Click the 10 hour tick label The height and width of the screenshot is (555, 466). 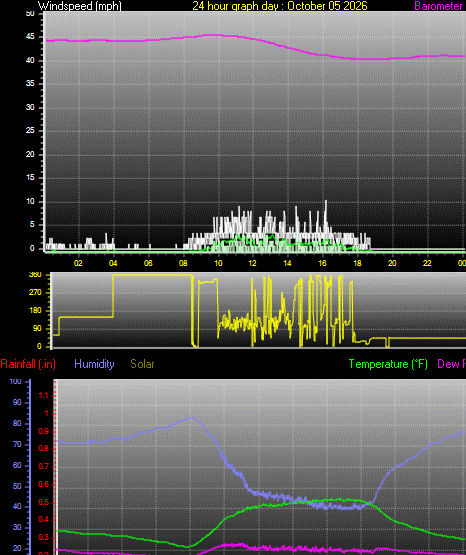pos(218,263)
